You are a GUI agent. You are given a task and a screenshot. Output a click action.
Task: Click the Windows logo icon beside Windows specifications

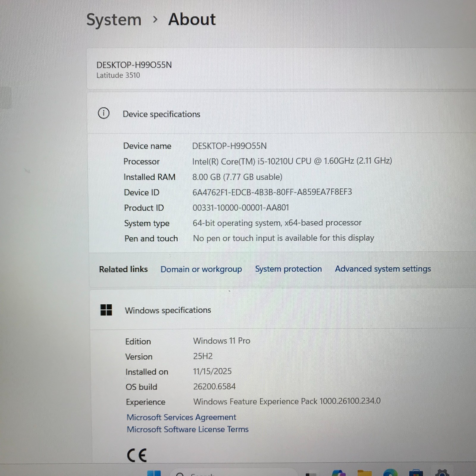[x=106, y=310]
